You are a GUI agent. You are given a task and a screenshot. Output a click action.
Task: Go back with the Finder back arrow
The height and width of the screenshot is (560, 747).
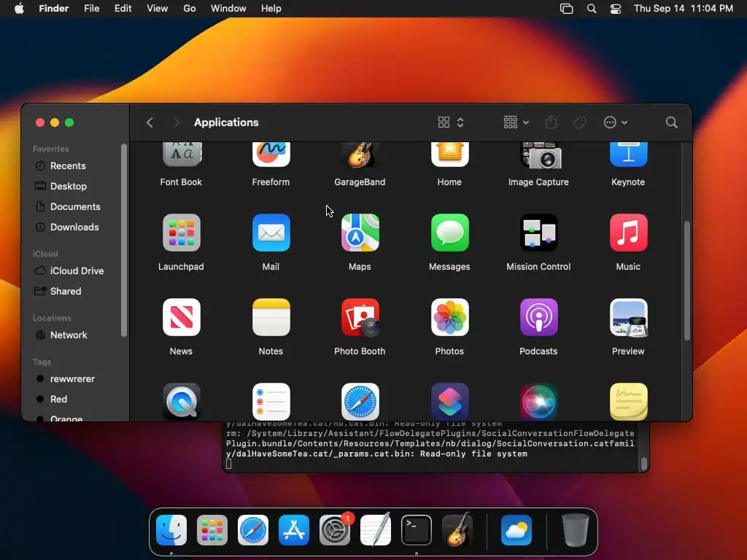tap(150, 122)
